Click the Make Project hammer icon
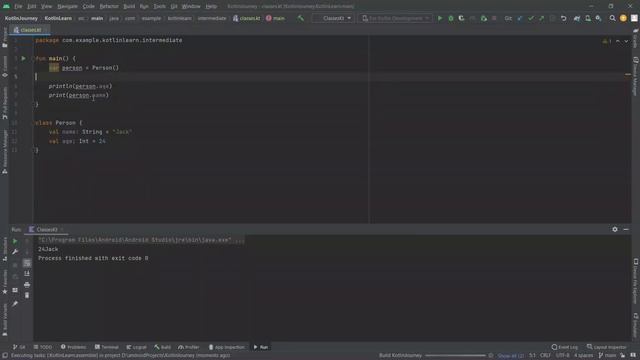This screenshot has width=640, height=360. [300, 18]
